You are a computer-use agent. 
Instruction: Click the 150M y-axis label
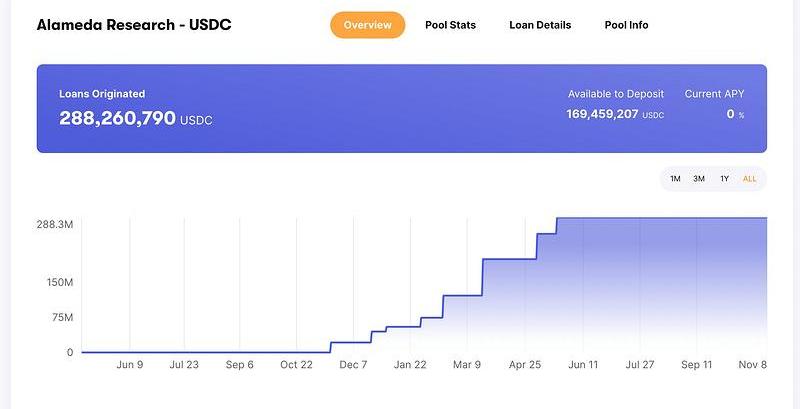[59, 283]
